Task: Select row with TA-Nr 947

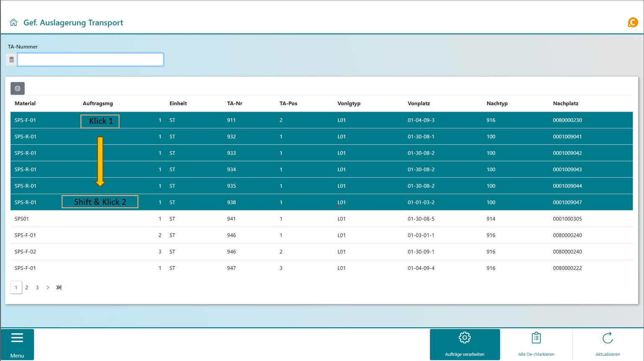Action: point(231,268)
